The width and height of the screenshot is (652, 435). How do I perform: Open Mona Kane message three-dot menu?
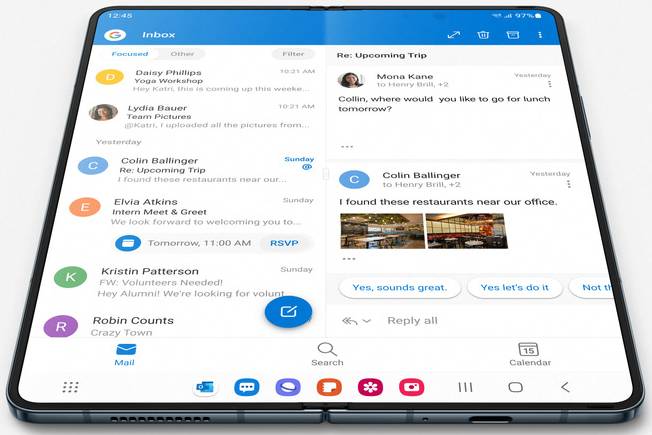[549, 84]
